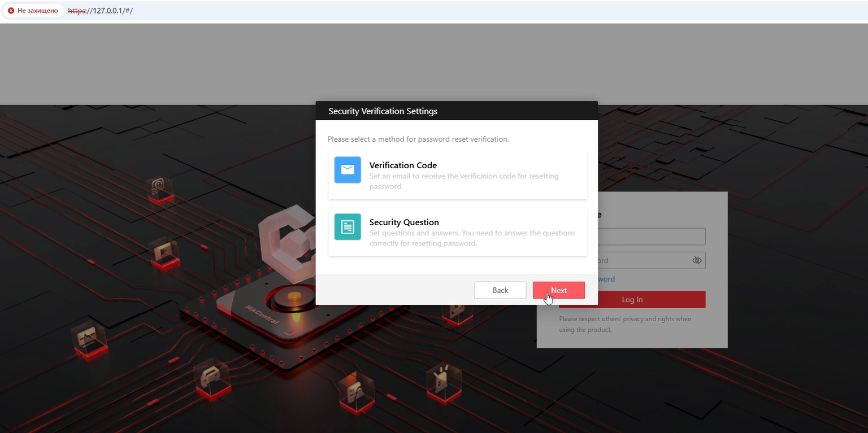Select the Verification Code method title

[403, 165]
